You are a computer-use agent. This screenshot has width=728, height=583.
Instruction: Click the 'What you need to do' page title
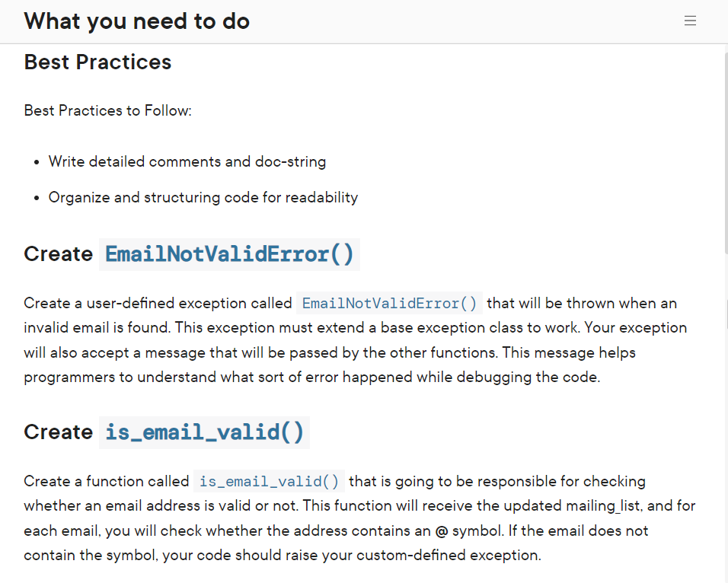[136, 21]
